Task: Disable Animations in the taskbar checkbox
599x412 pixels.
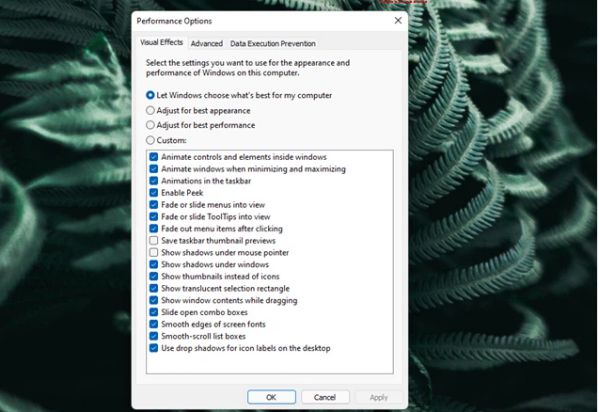Action: [x=154, y=181]
